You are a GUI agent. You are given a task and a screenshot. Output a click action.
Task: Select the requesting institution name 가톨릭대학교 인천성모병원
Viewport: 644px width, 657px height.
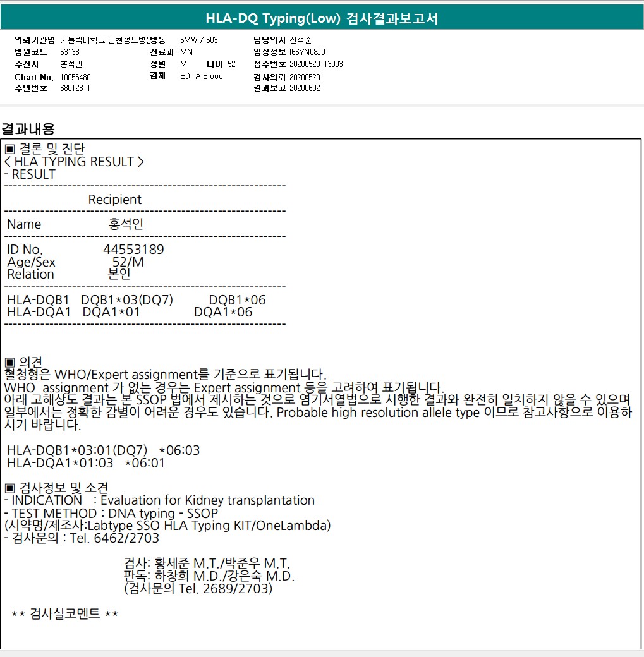(106, 40)
